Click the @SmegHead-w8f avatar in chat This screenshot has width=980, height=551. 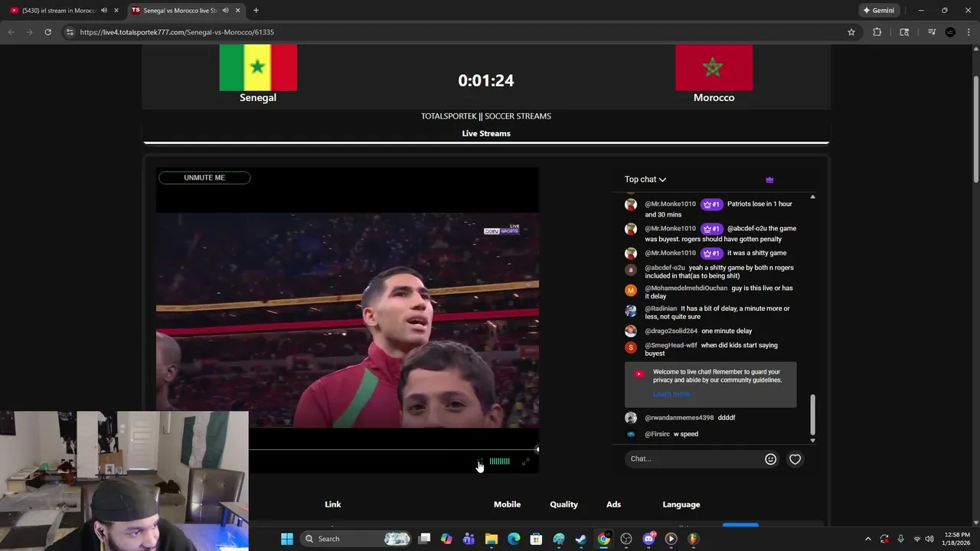[x=631, y=347]
